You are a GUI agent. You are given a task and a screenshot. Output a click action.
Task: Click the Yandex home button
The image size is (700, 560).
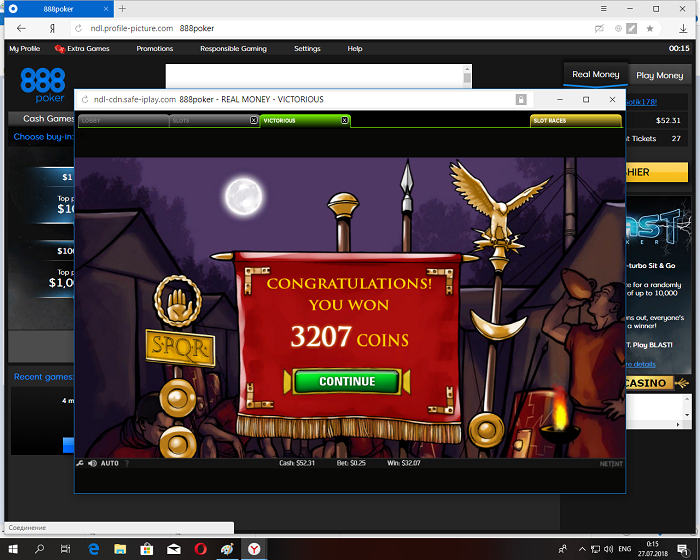coord(52,29)
